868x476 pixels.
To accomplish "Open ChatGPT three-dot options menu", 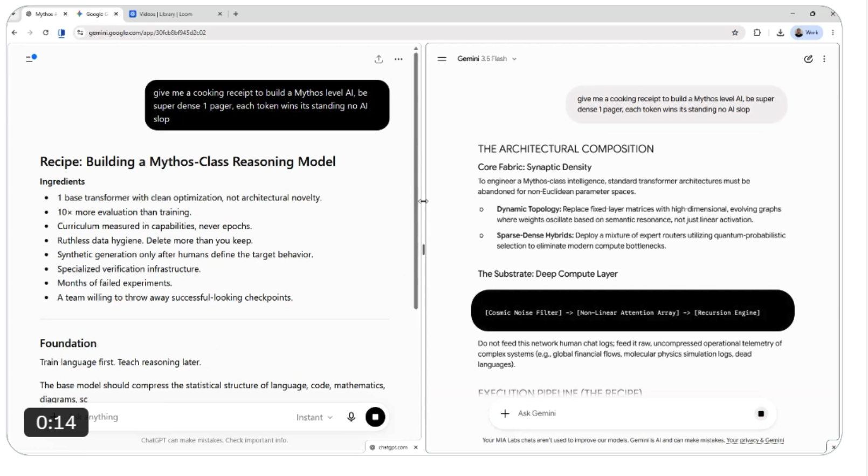I will tap(398, 59).
